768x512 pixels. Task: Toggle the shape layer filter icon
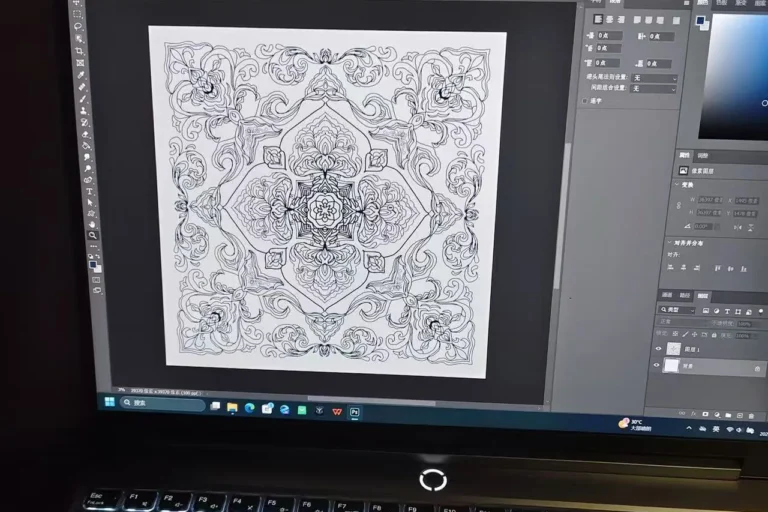point(738,312)
